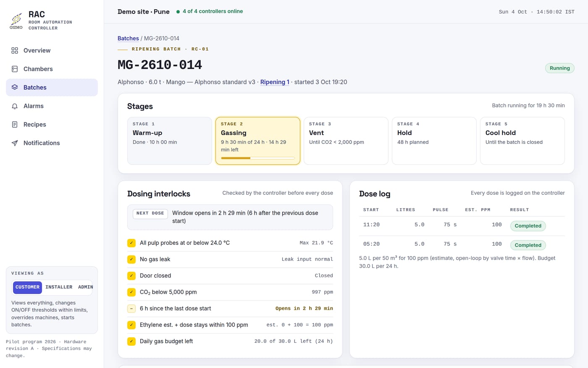Select the Stage 2 Gassing card

[258, 141]
